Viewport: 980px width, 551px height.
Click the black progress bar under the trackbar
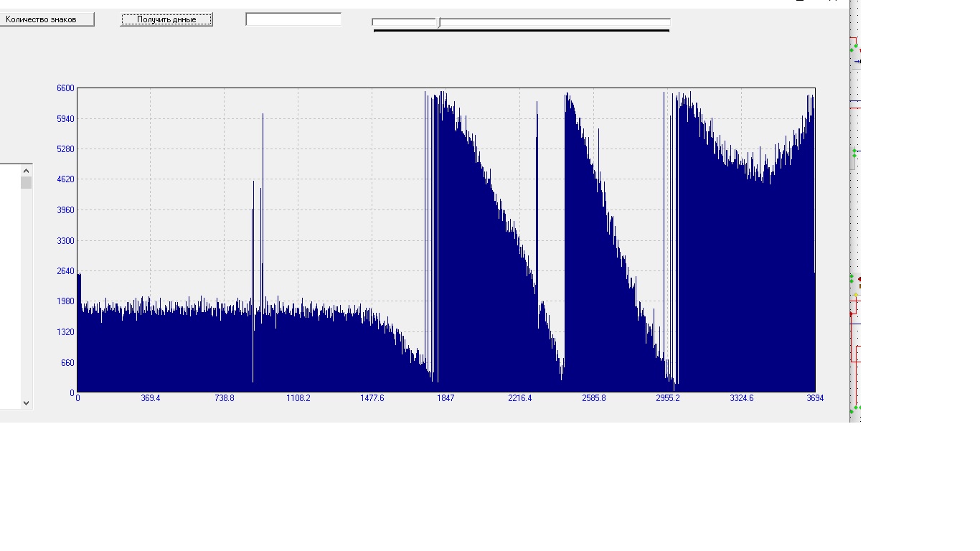(x=522, y=31)
